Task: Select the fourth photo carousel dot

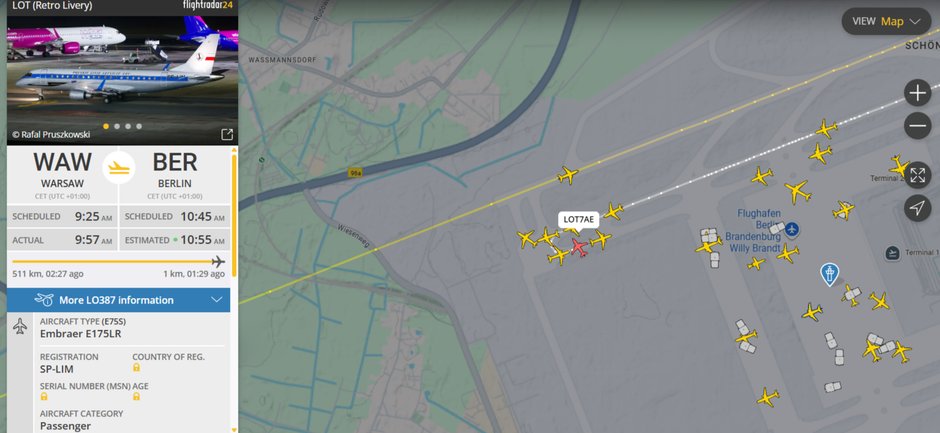Action: [x=139, y=127]
